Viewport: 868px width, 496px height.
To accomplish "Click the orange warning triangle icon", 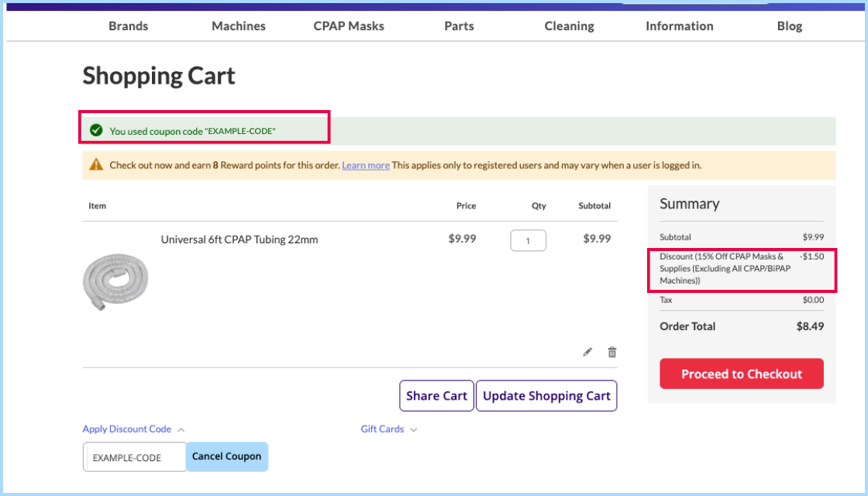I will (96, 164).
